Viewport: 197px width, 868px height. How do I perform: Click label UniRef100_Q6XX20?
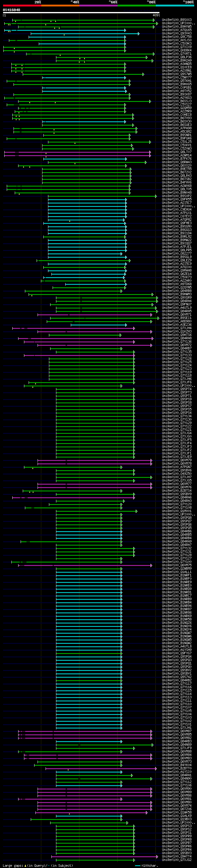pyautogui.click(x=177, y=165)
